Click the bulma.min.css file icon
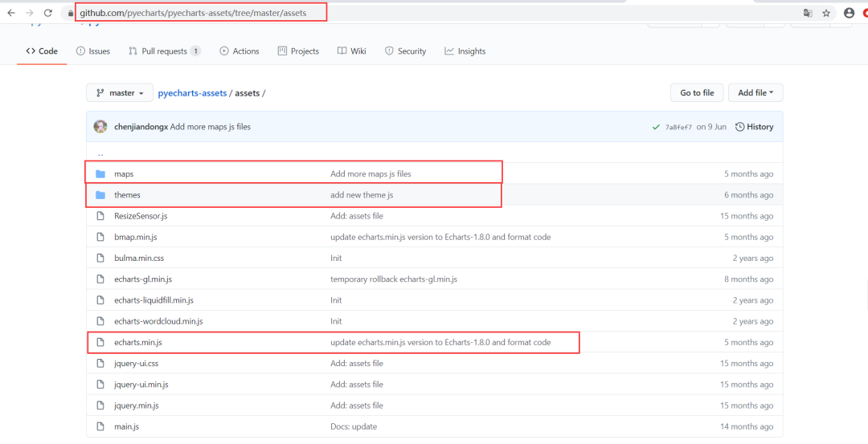Viewport: 868px width, 444px height. pyautogui.click(x=100, y=258)
